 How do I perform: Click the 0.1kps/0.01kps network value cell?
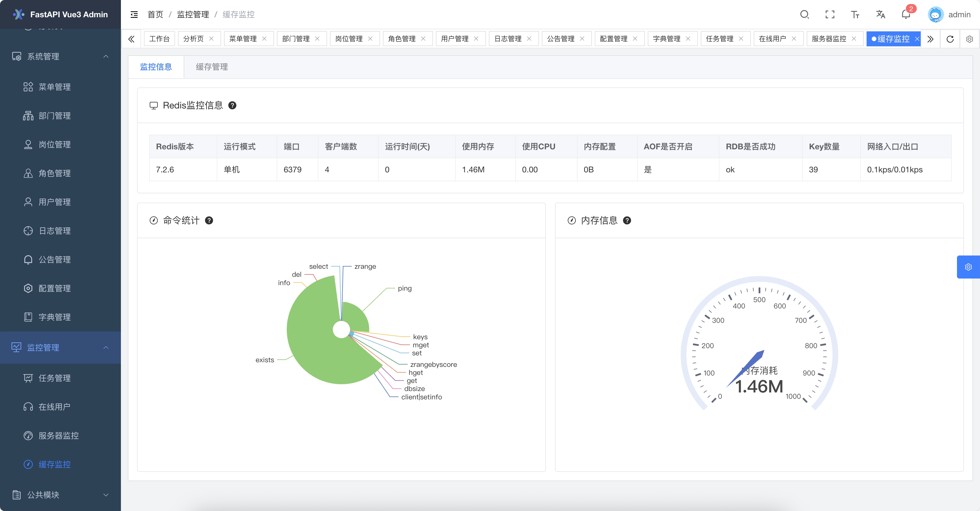tap(906, 169)
